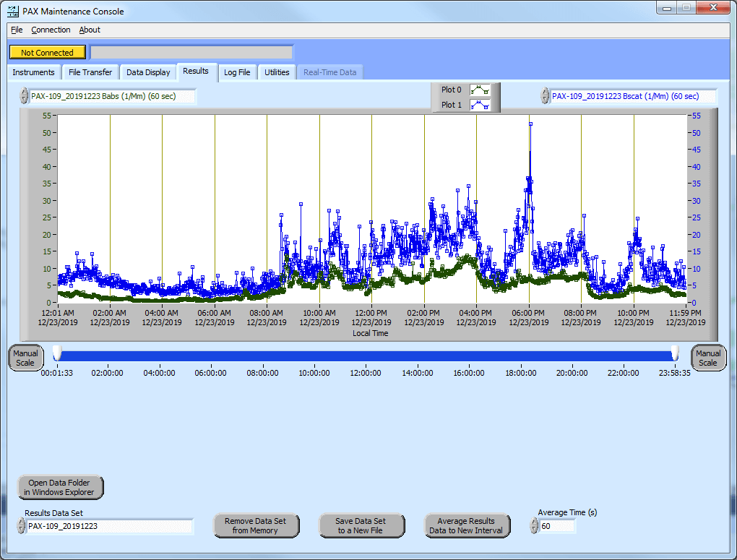Toggle the left Manual Scale button
Image resolution: width=737 pixels, height=560 pixels.
26,358
